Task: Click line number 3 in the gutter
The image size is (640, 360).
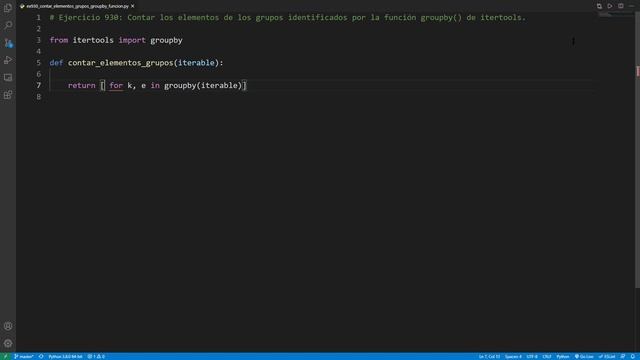Action: point(39,40)
